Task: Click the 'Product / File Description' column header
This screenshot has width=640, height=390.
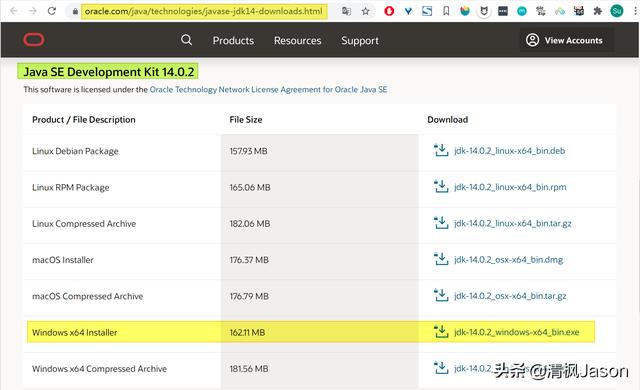Action: [84, 120]
